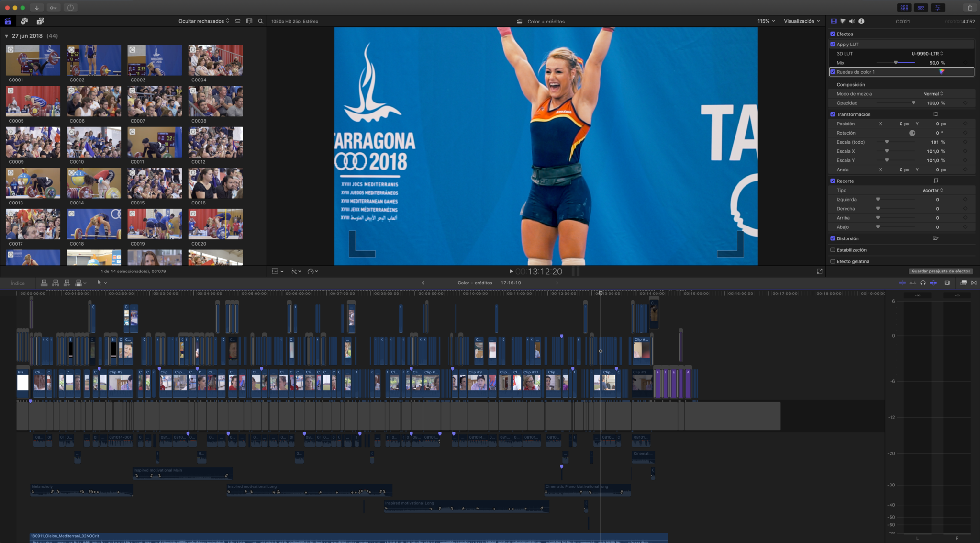Uncheck the Efectos checkbox
980x543 pixels.
pos(833,34)
